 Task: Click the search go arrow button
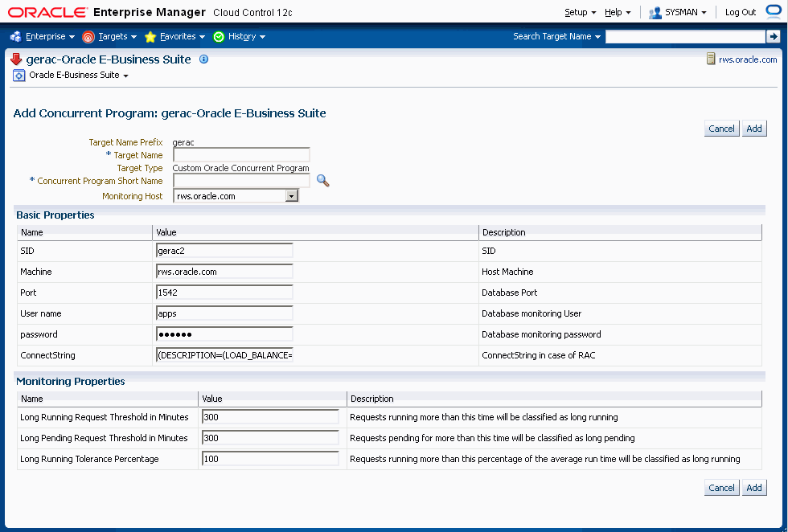coord(773,36)
